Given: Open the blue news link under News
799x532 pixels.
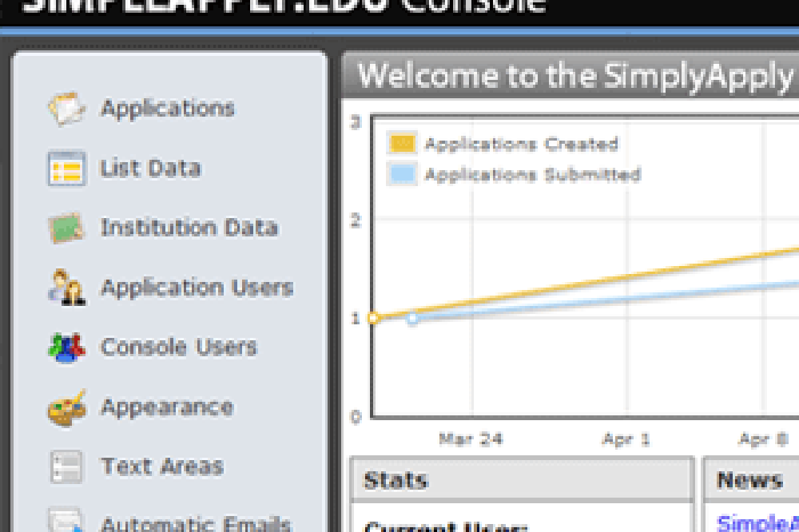Looking at the screenshot, I should pos(757,523).
